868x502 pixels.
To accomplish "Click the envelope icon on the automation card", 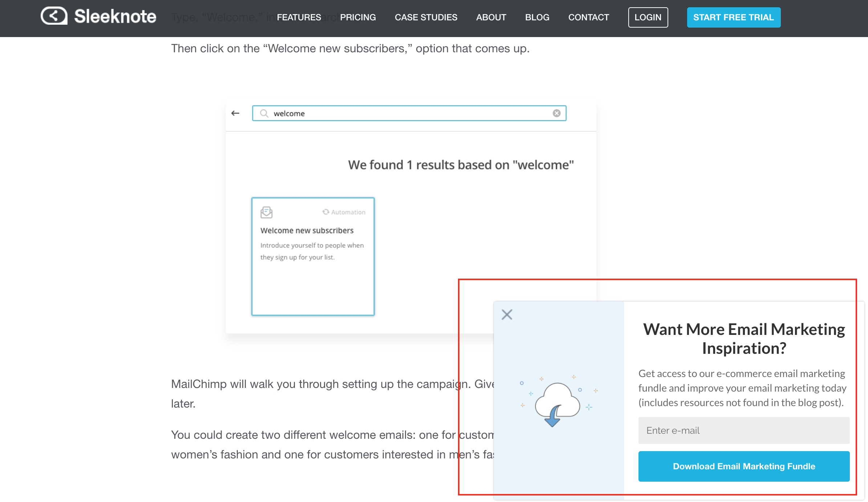I will pos(266,212).
